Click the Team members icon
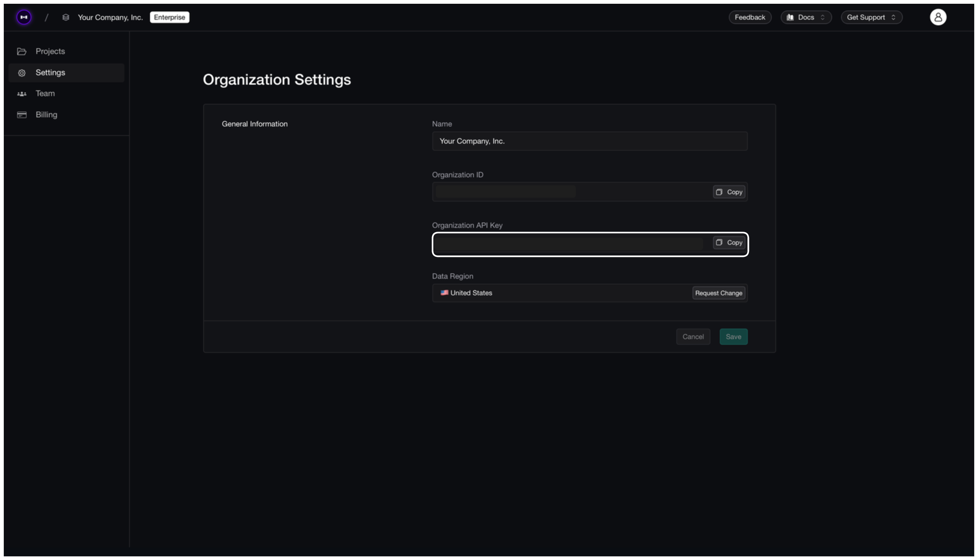 click(x=22, y=94)
